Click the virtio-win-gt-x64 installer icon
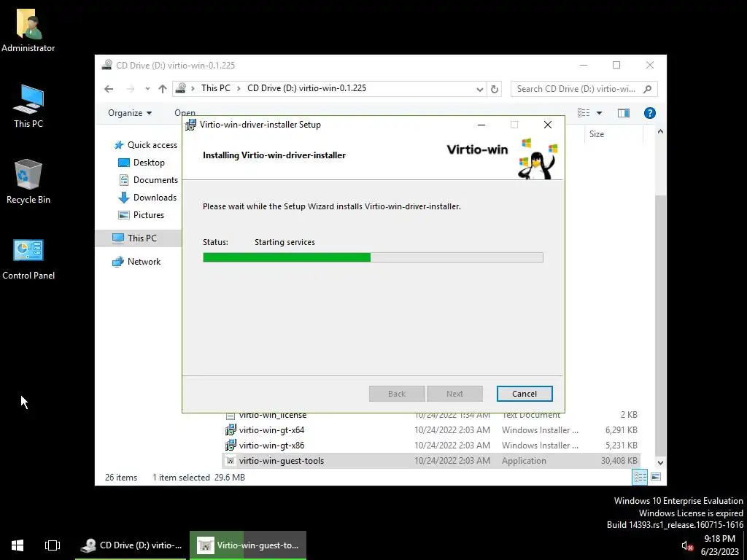 [x=231, y=430]
